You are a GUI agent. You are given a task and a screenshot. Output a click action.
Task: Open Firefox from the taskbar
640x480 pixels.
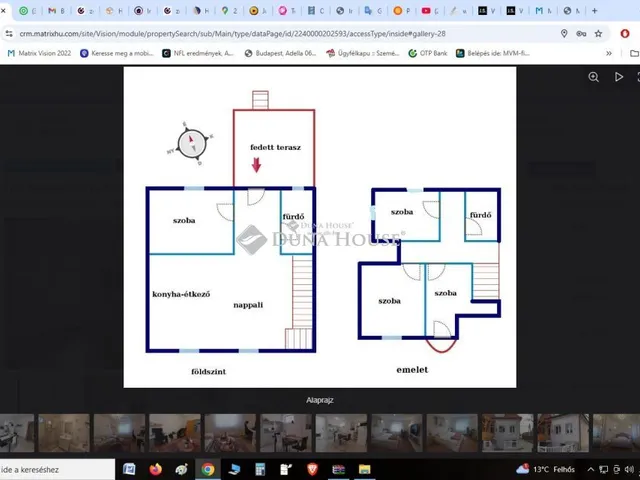(x=155, y=468)
